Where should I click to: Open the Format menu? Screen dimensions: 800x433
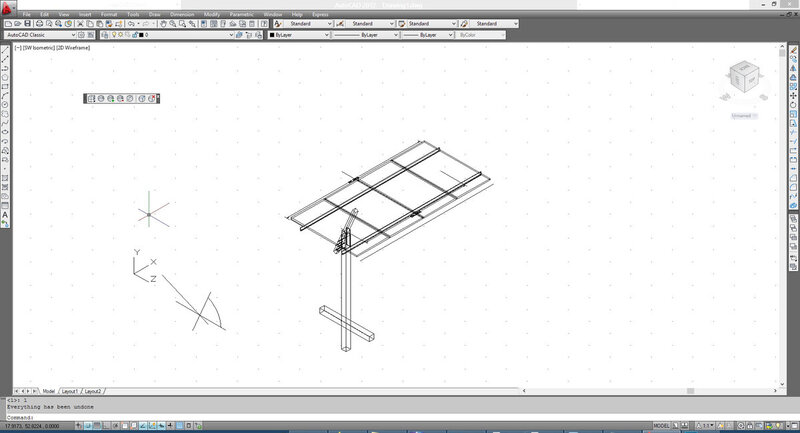coord(109,14)
